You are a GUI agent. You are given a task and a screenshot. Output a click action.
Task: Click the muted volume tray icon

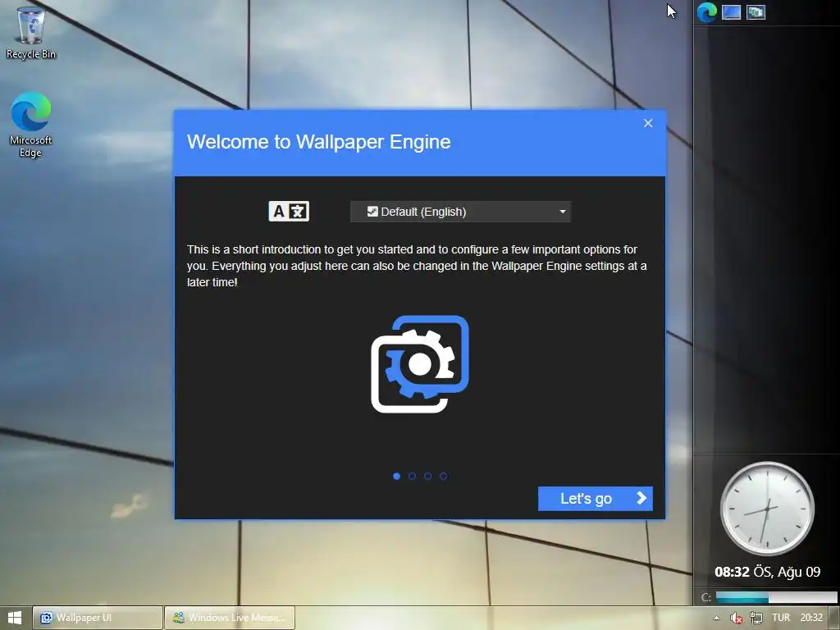736,618
